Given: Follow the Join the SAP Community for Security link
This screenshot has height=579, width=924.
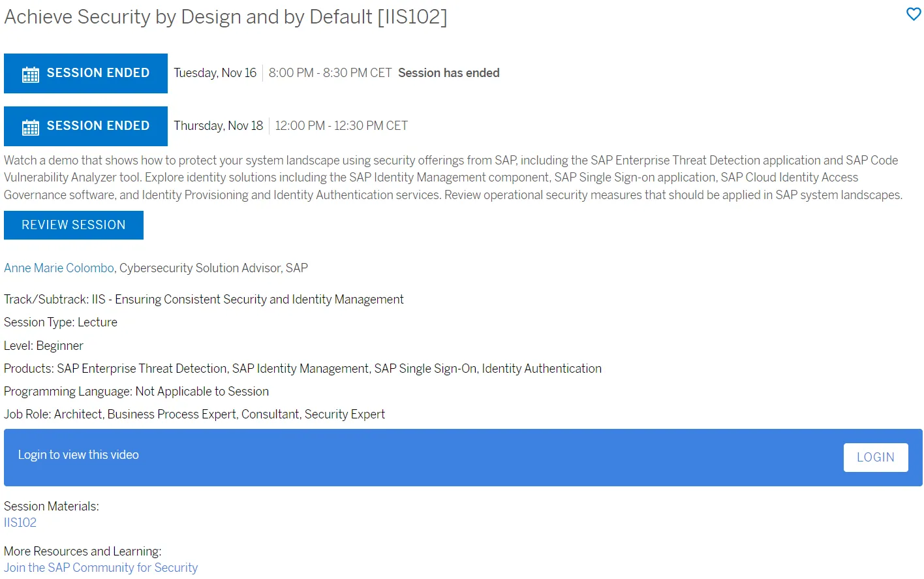Looking at the screenshot, I should (x=100, y=568).
